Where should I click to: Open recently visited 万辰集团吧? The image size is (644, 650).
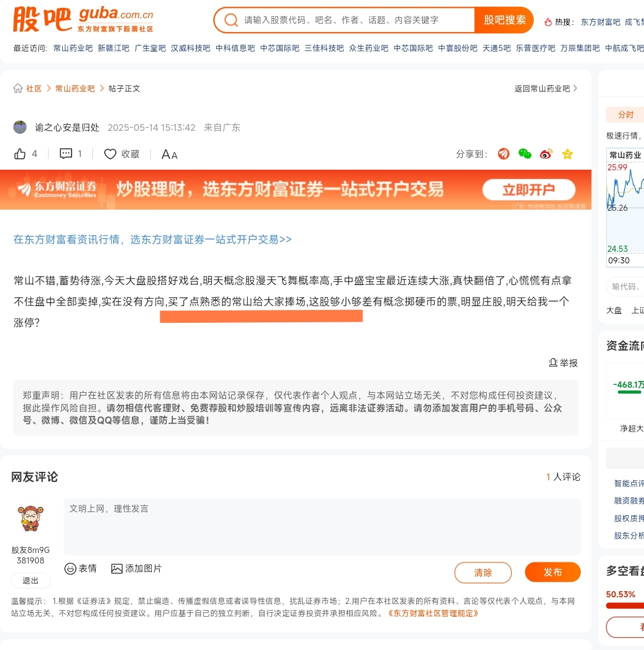(580, 48)
